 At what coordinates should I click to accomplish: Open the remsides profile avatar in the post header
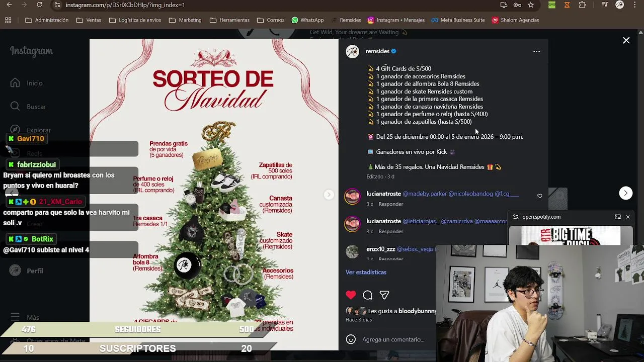click(352, 51)
